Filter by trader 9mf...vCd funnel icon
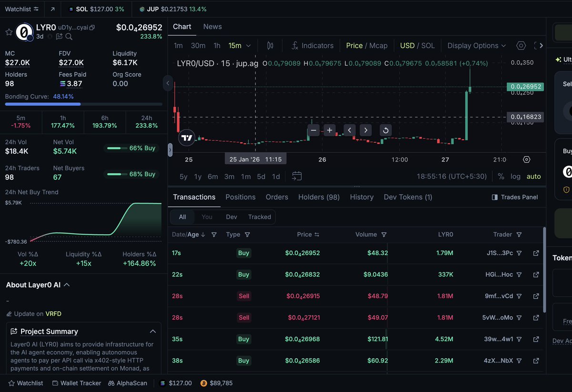The height and width of the screenshot is (392, 572). pos(519,296)
